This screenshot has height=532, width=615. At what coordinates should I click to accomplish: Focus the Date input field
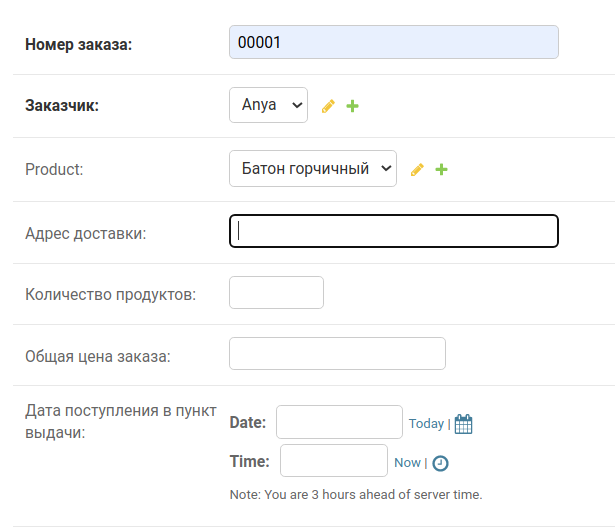coord(339,422)
